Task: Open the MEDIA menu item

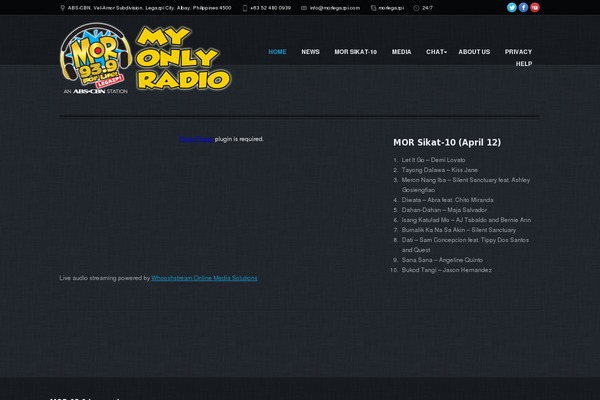Action: (401, 52)
